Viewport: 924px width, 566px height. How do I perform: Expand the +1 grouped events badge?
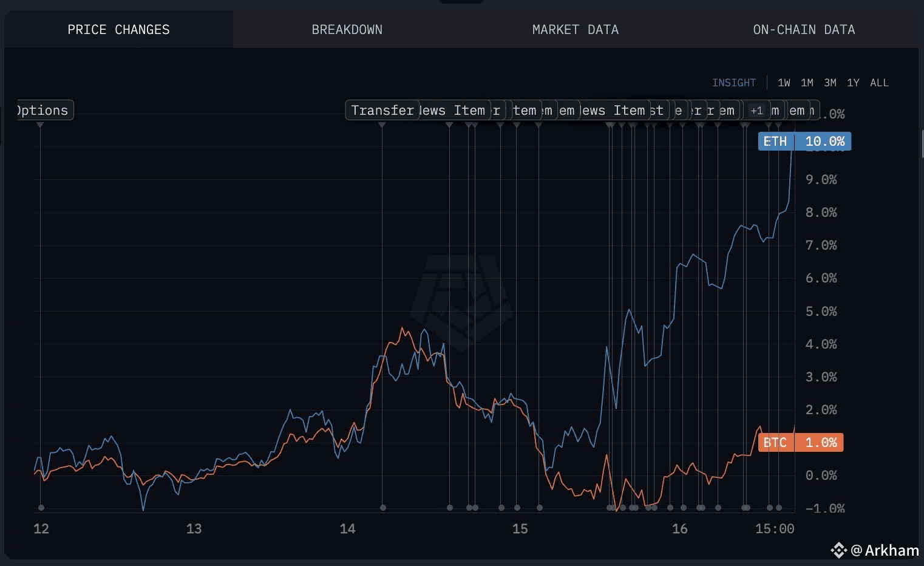(756, 111)
